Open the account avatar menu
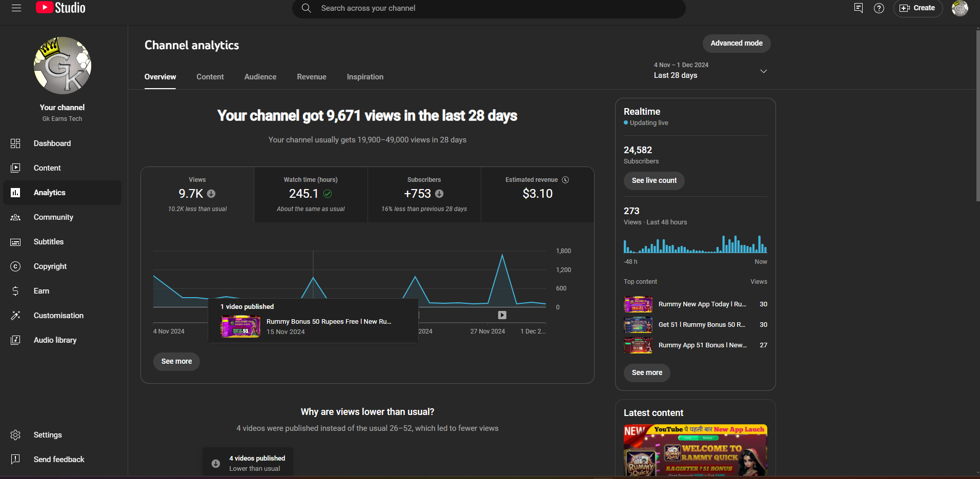This screenshot has width=980, height=479. pos(960,8)
